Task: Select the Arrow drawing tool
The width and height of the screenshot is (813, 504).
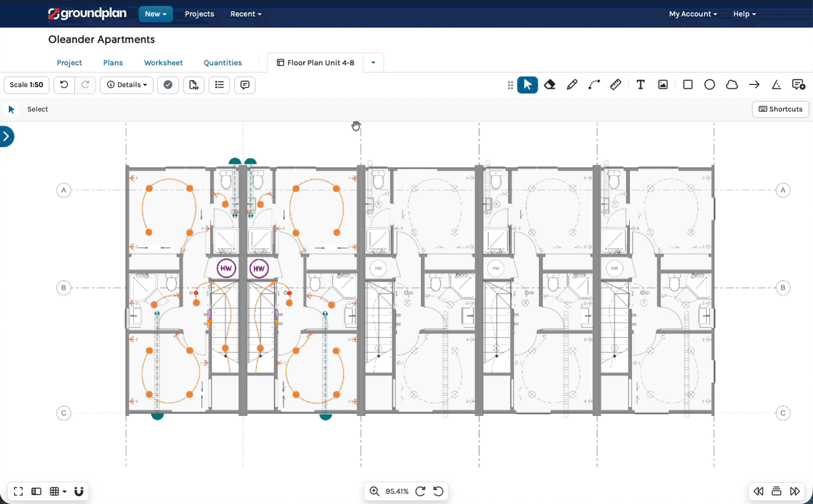Action: (x=754, y=85)
